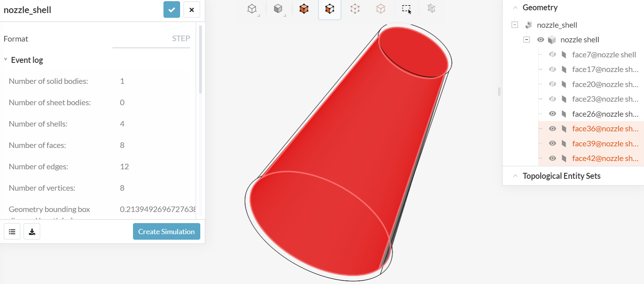Viewport: 644px width, 284px height.
Task: Click the face icon beside face26@nozzle sh...
Action: 564,114
